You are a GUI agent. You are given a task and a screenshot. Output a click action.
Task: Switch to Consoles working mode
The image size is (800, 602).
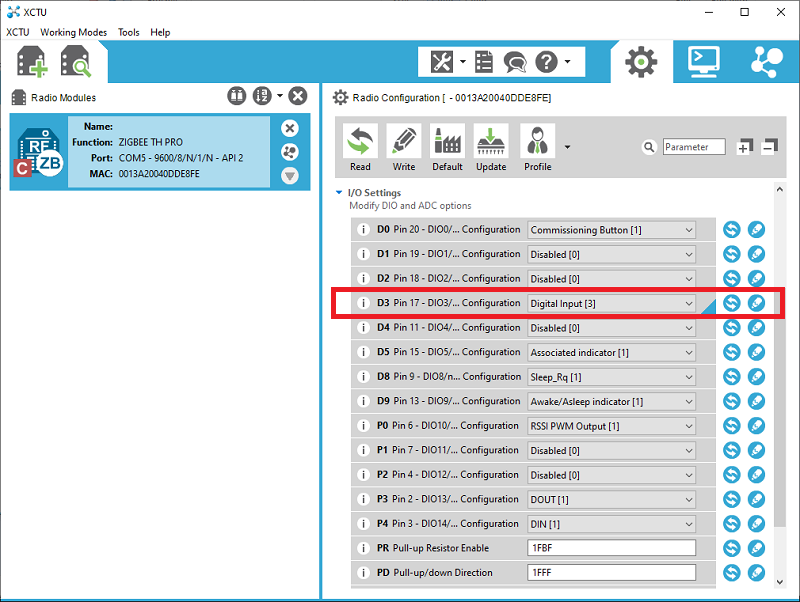(705, 61)
